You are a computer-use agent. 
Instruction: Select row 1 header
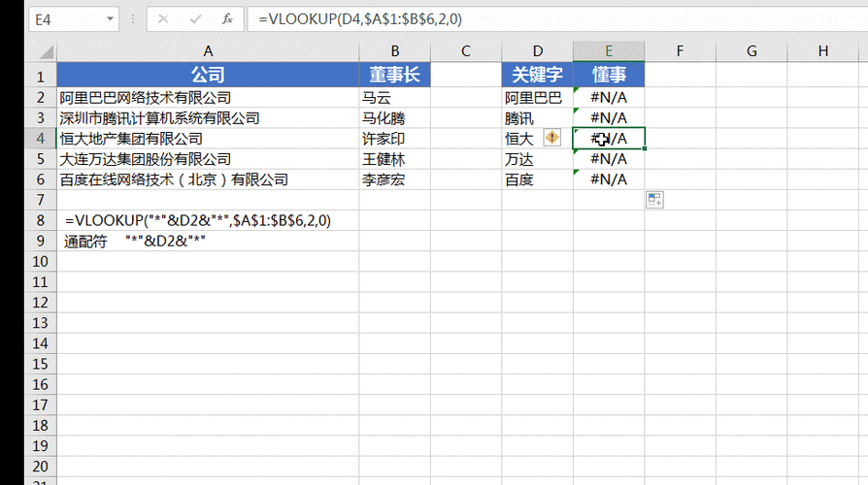pos(41,77)
